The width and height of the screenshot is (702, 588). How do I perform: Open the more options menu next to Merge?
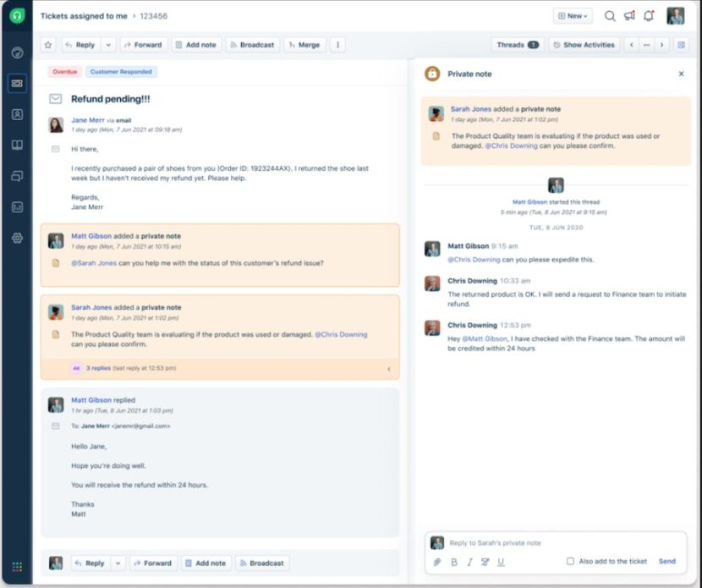(x=337, y=44)
